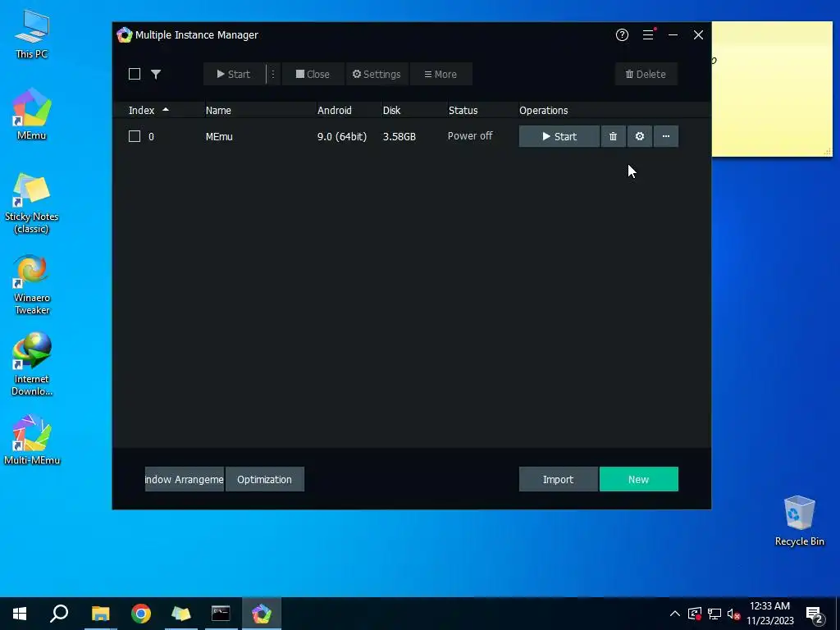Click the toolbar Delete button
This screenshot has width=840, height=630.
[x=646, y=74]
